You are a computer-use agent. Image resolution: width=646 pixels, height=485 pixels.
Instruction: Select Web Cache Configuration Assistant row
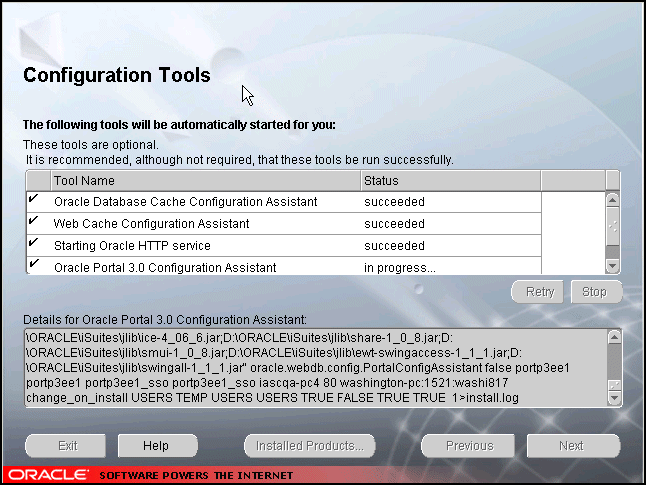coord(284,224)
